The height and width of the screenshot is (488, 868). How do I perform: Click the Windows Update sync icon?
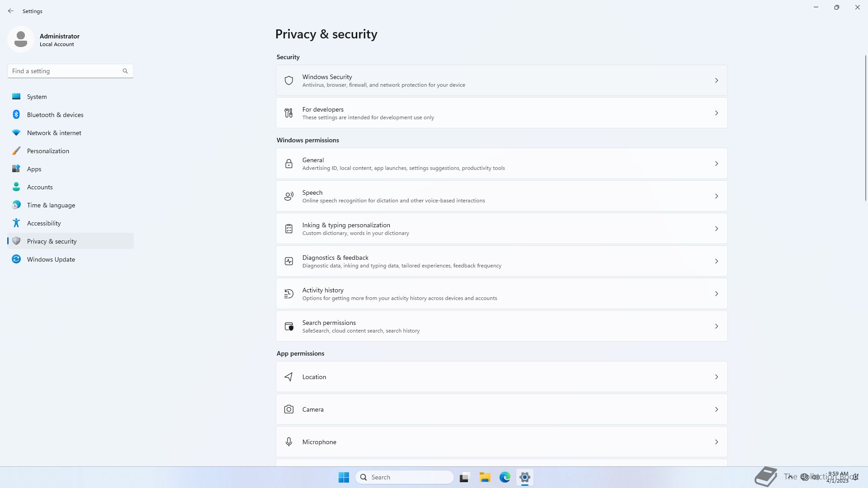tap(16, 259)
